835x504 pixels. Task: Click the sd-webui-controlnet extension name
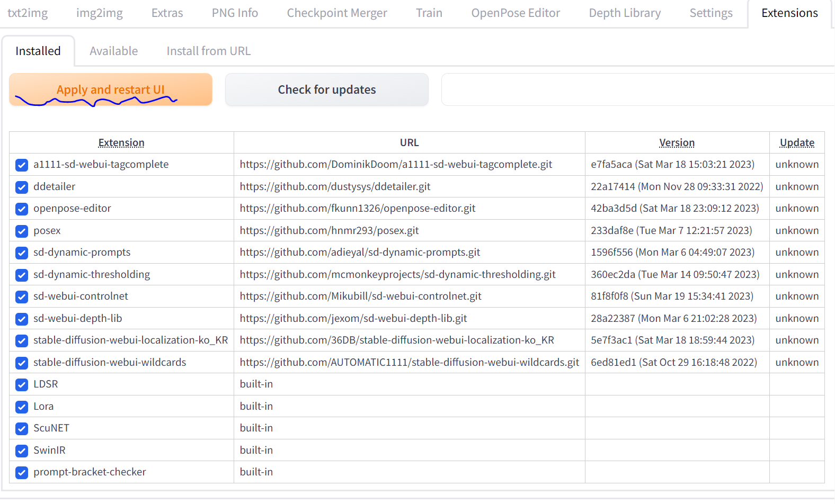81,296
